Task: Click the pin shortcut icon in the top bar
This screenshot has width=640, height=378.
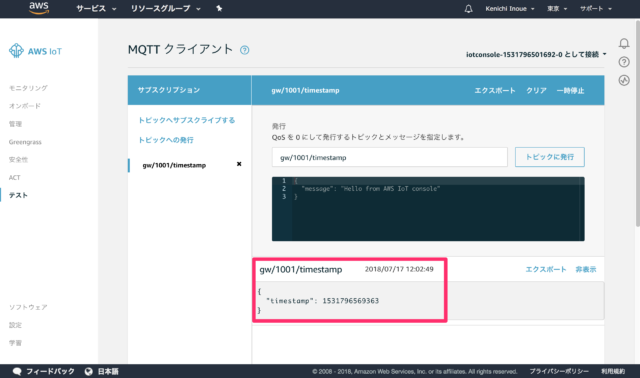Action: (x=219, y=9)
